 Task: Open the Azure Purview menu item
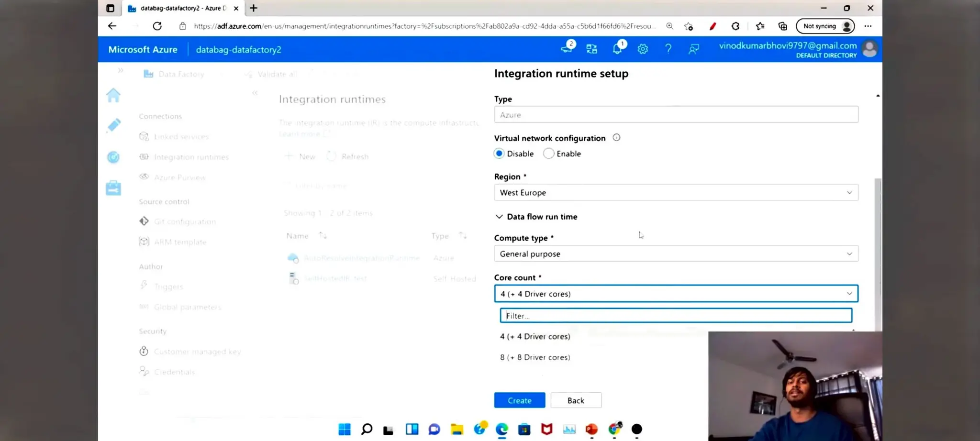(179, 177)
